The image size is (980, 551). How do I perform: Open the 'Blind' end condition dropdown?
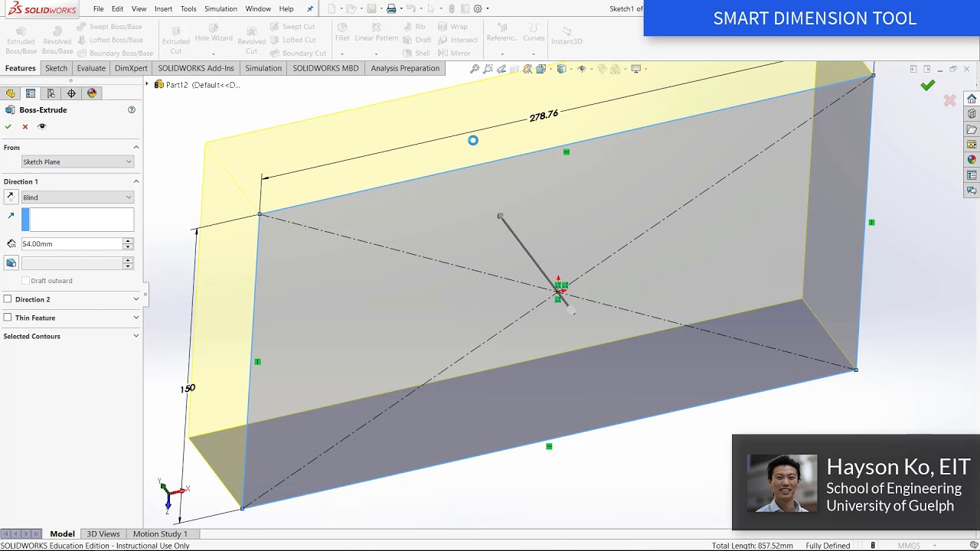[x=77, y=197]
